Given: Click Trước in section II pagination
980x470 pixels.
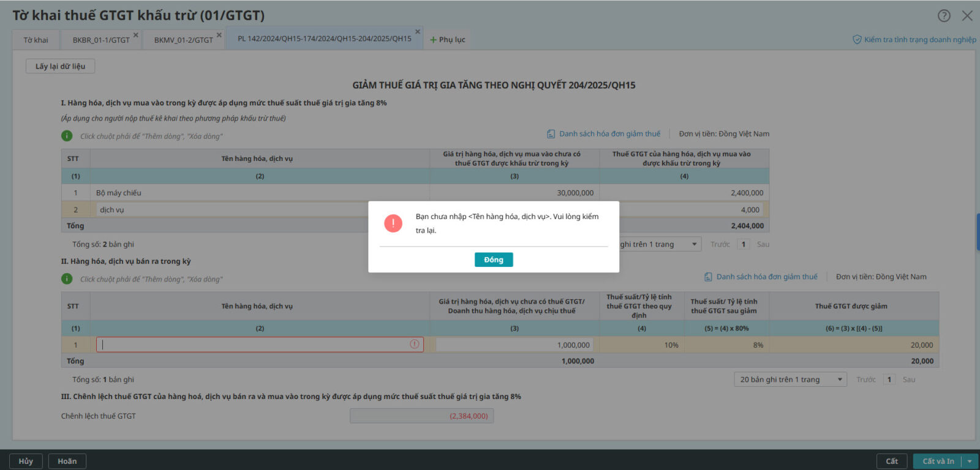Looking at the screenshot, I should [x=866, y=380].
